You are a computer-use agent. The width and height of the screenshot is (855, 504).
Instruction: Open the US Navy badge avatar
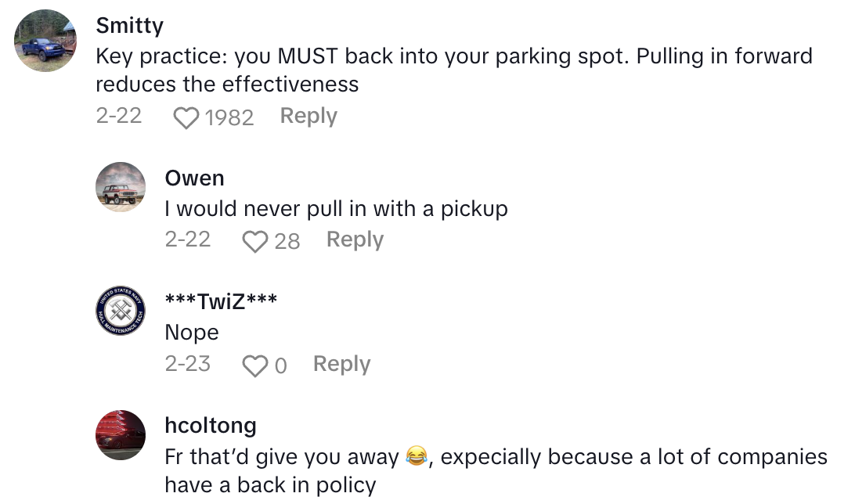click(121, 311)
